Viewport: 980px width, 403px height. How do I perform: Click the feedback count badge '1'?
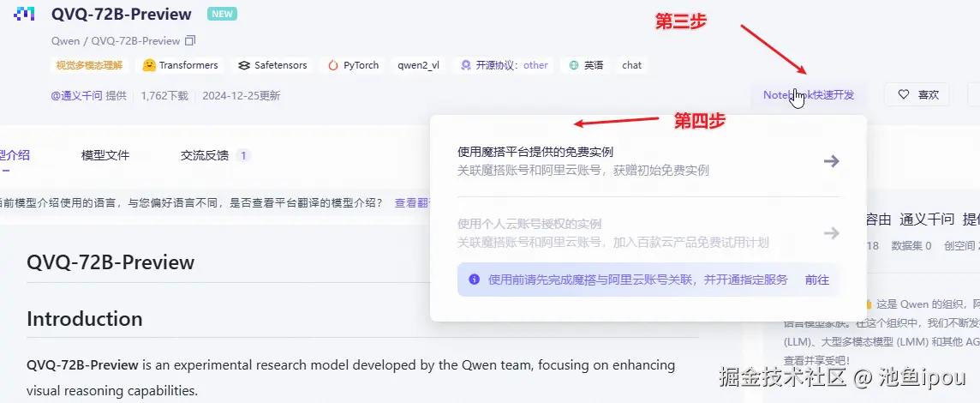pos(244,155)
